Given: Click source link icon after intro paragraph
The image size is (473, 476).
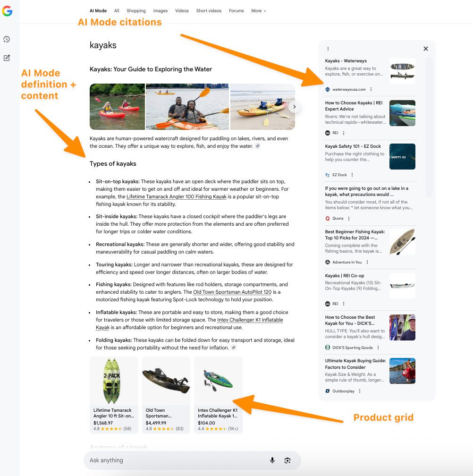Looking at the screenshot, I should tap(258, 146).
